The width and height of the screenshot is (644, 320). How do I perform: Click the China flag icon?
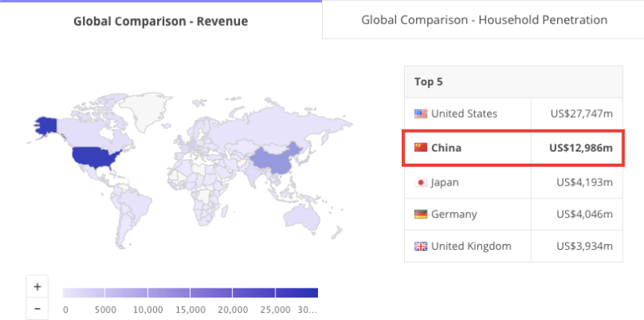(x=420, y=148)
